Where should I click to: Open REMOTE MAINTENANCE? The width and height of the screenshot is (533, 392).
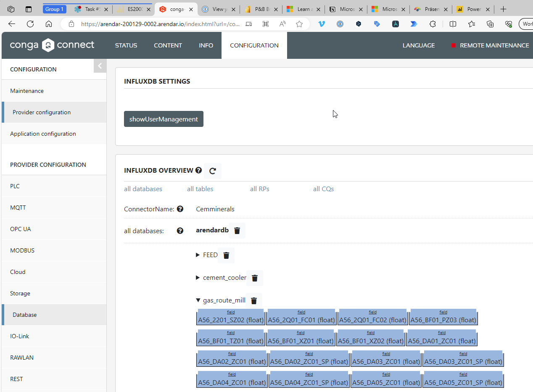point(490,45)
